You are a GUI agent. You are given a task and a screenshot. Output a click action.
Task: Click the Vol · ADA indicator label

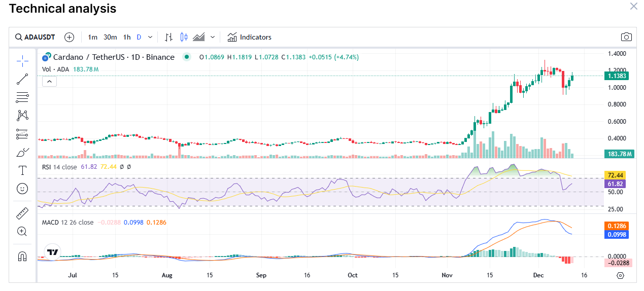(56, 69)
